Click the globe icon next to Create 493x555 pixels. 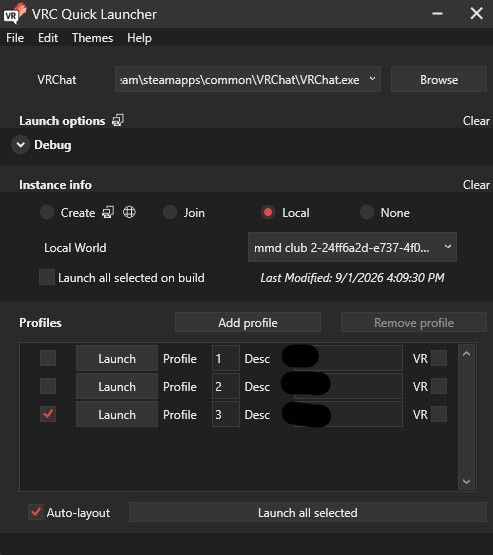coord(129,212)
